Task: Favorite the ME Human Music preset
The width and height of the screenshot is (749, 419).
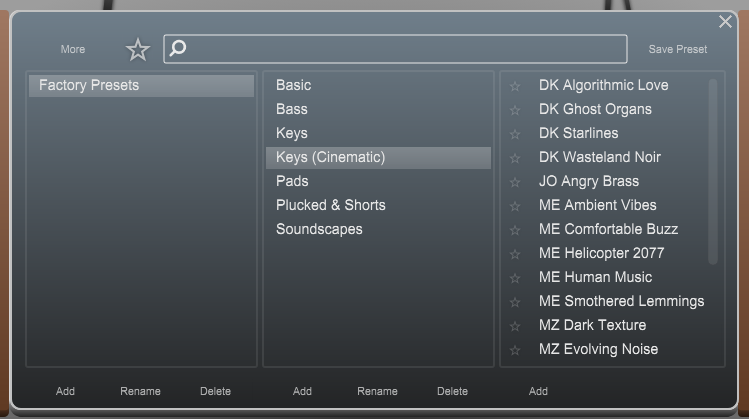Action: [514, 278]
